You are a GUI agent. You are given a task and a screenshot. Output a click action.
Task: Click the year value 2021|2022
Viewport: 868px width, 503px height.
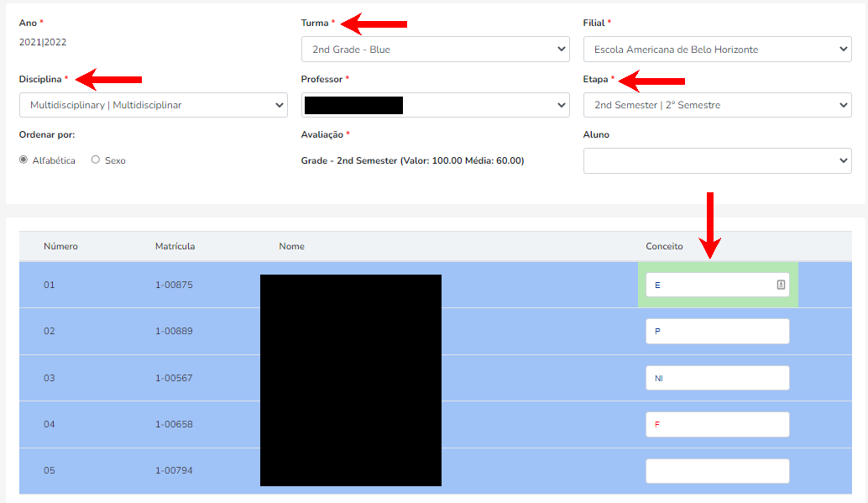[x=43, y=42]
